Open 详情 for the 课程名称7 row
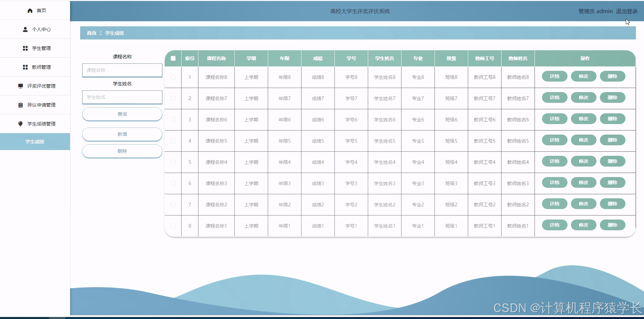Screen dimensions: 644x319 pyautogui.click(x=554, y=97)
